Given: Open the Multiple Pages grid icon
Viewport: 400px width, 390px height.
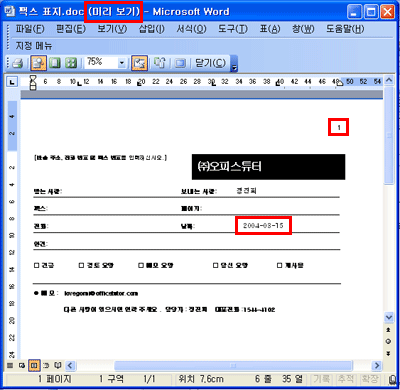Looking at the screenshot, I should (x=71, y=63).
